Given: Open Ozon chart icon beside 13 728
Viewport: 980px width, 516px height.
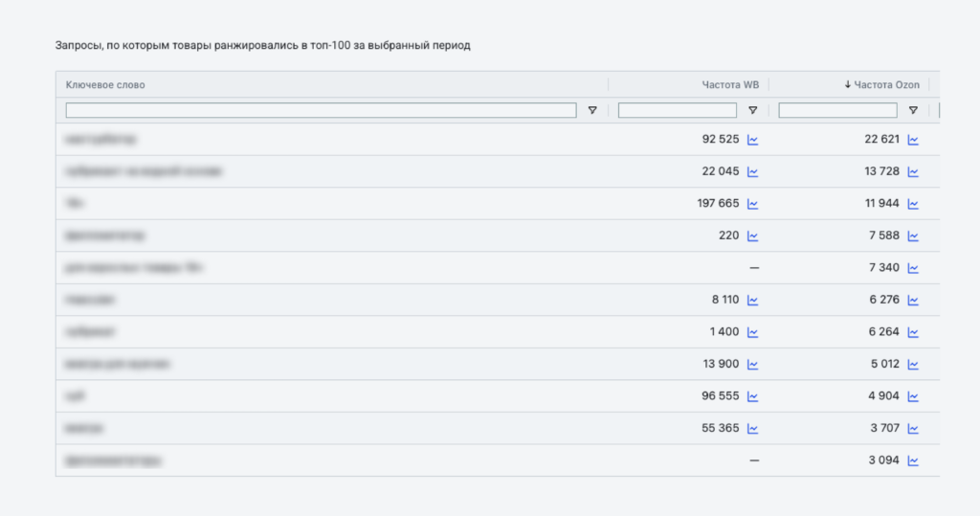Looking at the screenshot, I should coord(913,172).
